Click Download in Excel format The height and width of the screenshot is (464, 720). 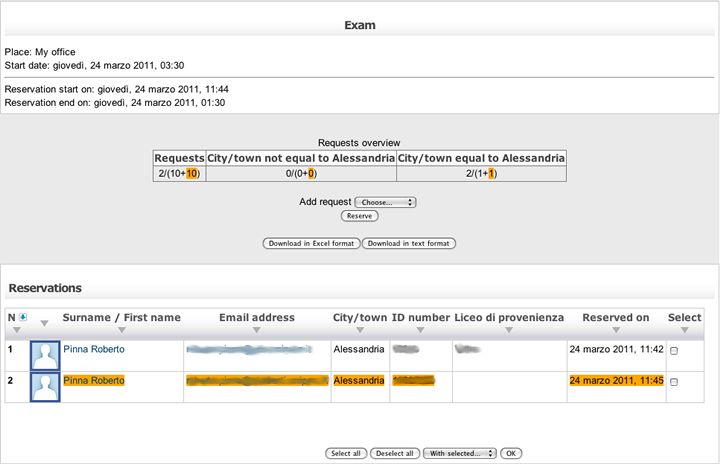tap(311, 243)
